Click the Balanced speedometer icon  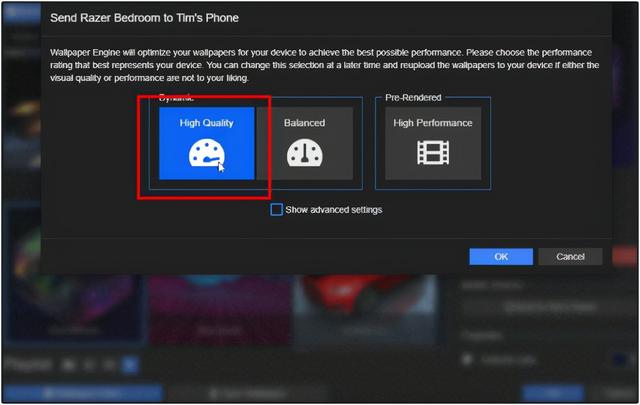[x=304, y=153]
